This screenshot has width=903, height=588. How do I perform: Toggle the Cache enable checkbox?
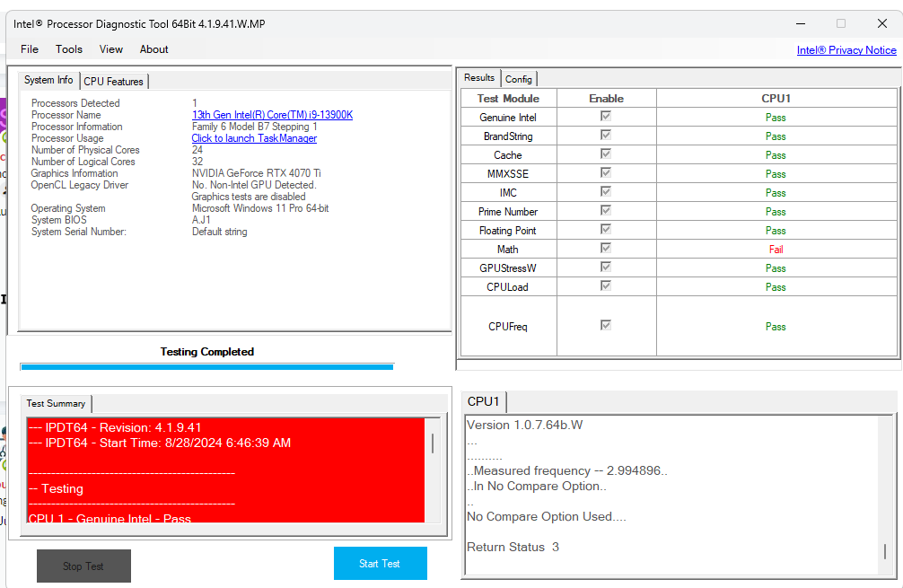click(605, 154)
